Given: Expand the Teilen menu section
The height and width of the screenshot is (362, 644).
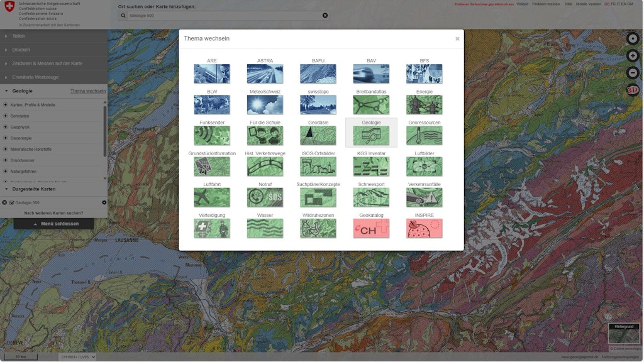Looking at the screenshot, I should point(53,36).
